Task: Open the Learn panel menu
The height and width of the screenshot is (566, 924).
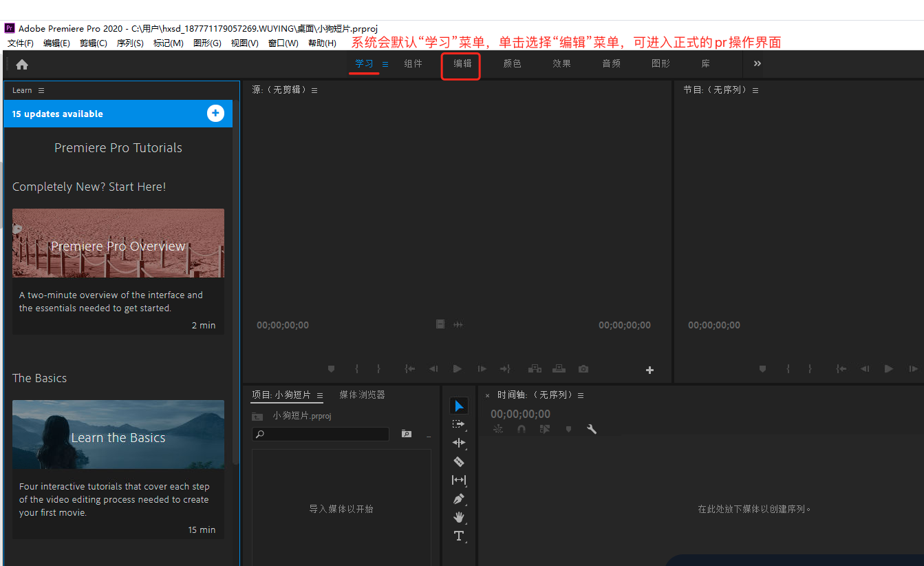Action: coord(41,90)
